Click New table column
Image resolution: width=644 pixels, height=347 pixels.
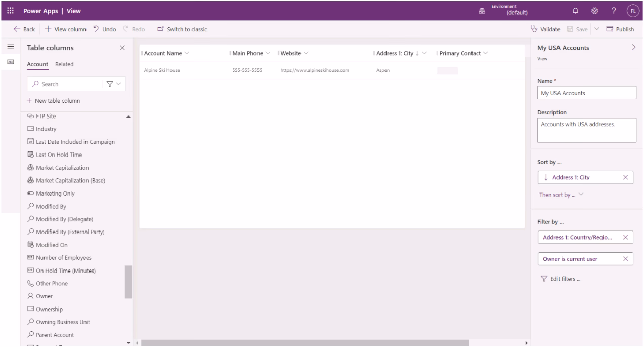54,101
